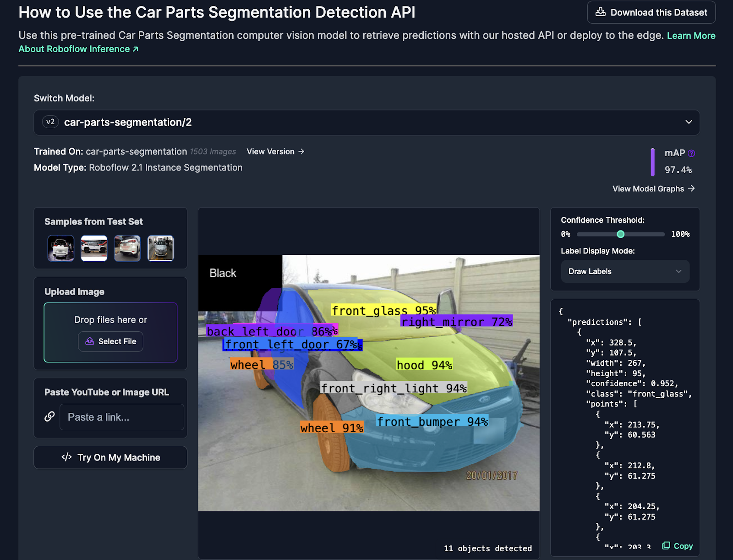
Task: Click the "x": 328.5 JSON line
Action: pyautogui.click(x=611, y=343)
